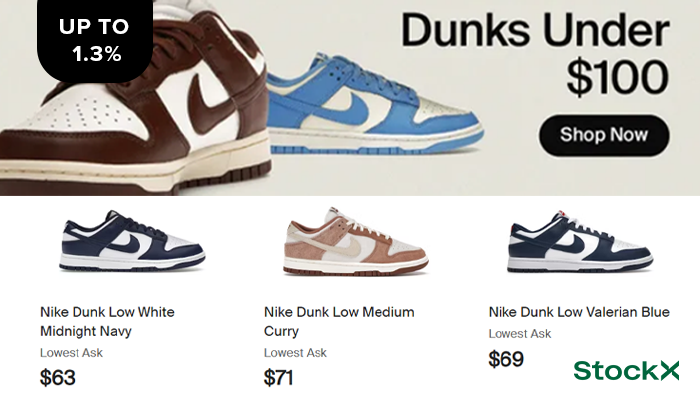Click Lowest Ask label under Midnight Navy
This screenshot has height=400, width=700.
click(71, 353)
